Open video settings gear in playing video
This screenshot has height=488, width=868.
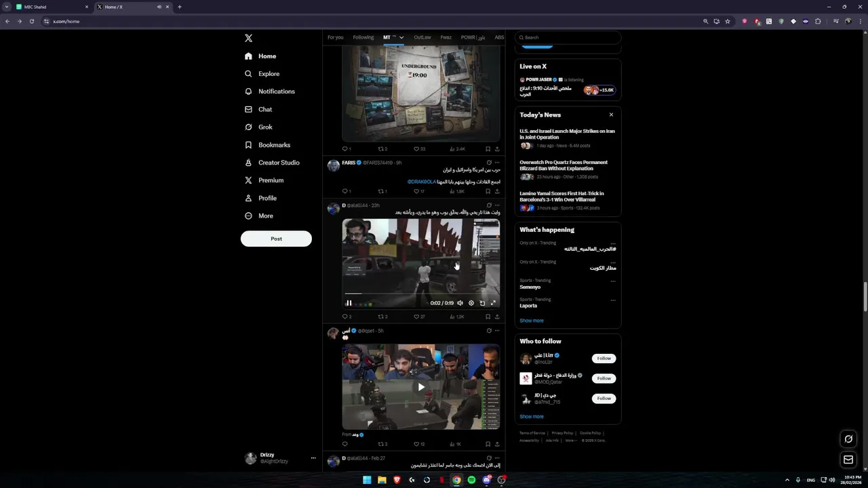471,303
